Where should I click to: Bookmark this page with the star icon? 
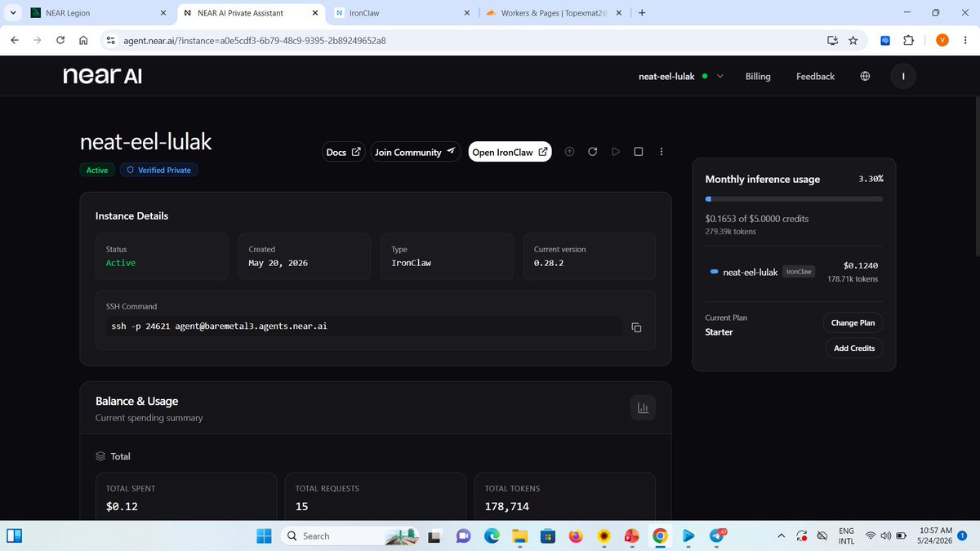tap(853, 40)
